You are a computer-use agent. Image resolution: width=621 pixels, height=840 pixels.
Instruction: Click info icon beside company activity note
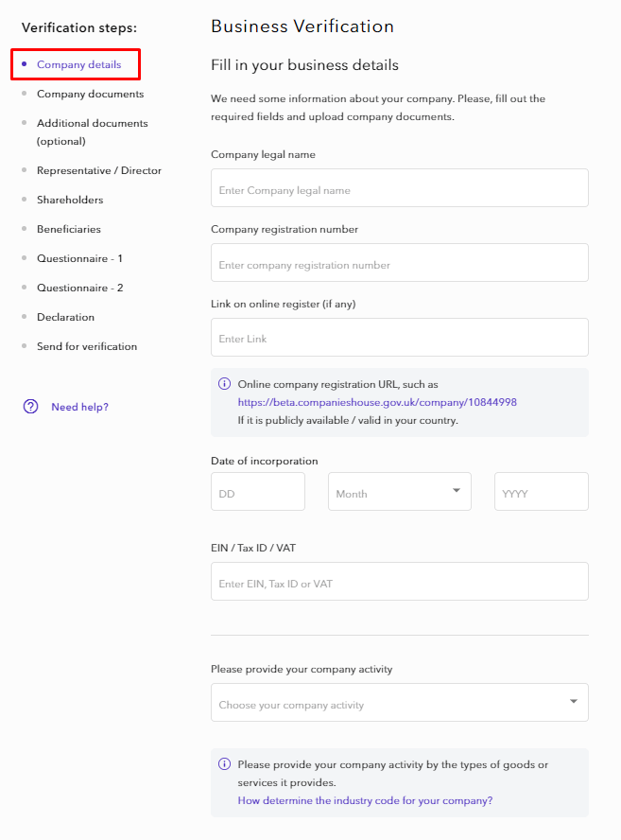(x=225, y=763)
